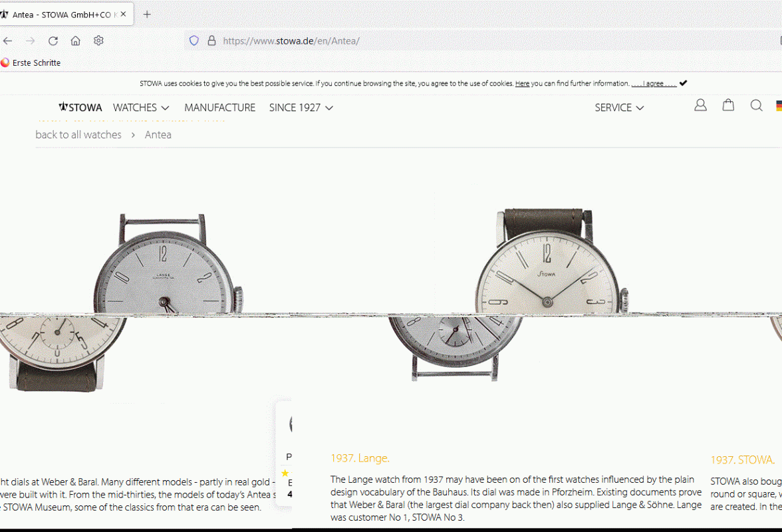
Task: Click the URL address bar
Action: click(465, 41)
